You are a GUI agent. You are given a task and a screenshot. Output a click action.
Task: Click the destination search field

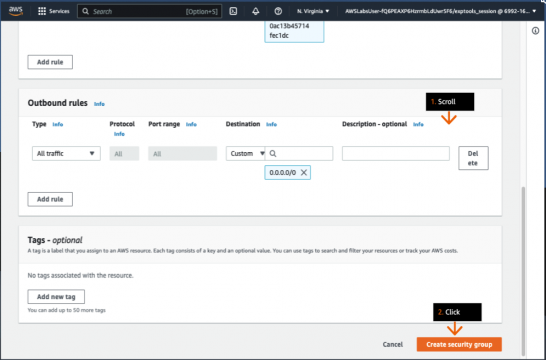tap(299, 154)
